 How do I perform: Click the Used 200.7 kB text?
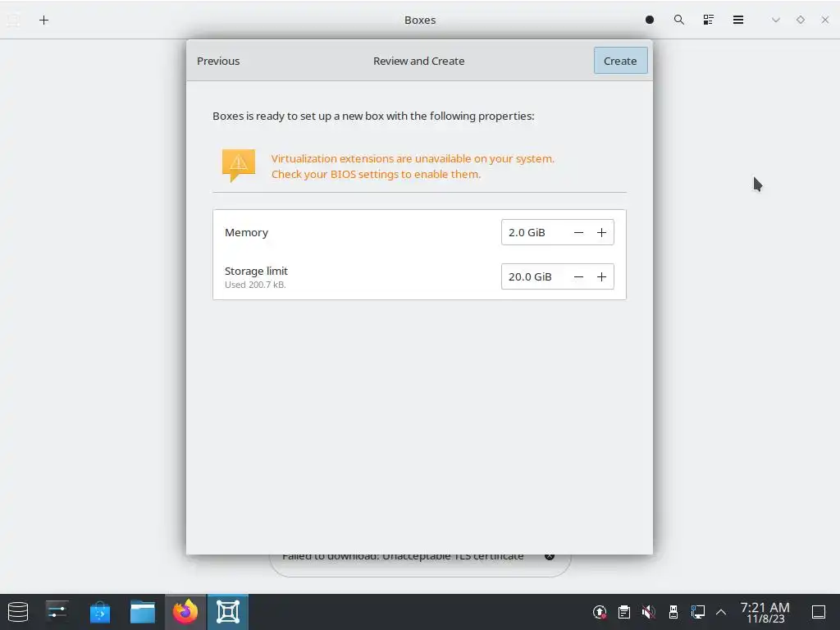pos(256,285)
